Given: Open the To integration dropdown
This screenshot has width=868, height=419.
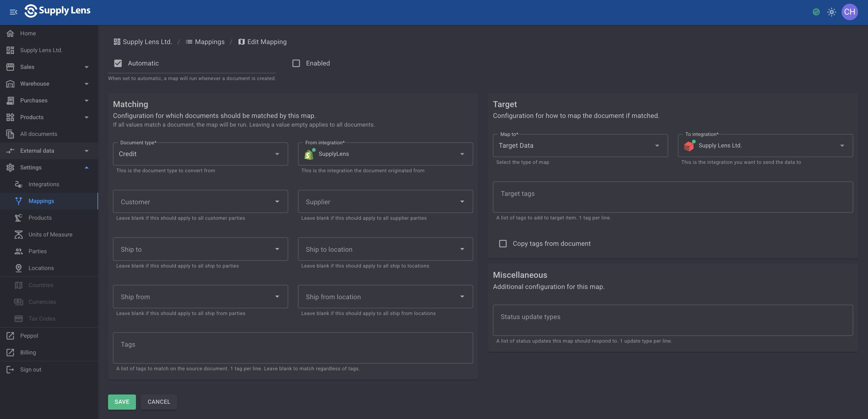Looking at the screenshot, I should pos(765,146).
